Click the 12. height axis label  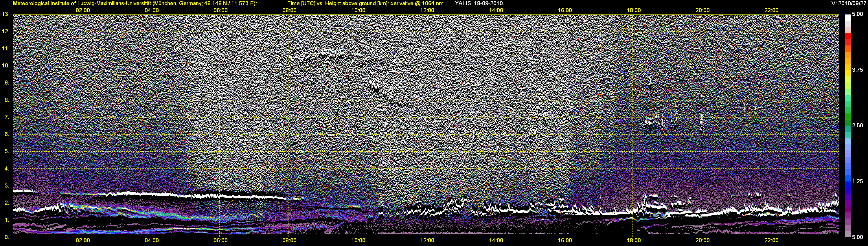[x=6, y=31]
